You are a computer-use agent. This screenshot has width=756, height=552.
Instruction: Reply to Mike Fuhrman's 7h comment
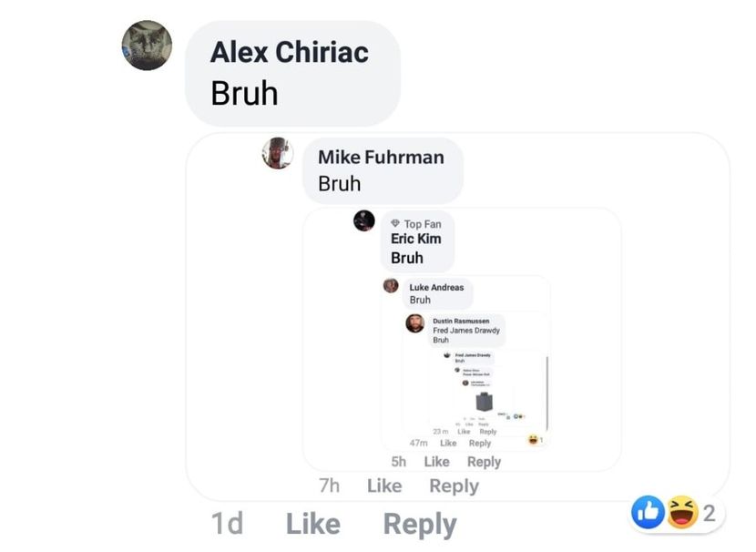tap(455, 486)
